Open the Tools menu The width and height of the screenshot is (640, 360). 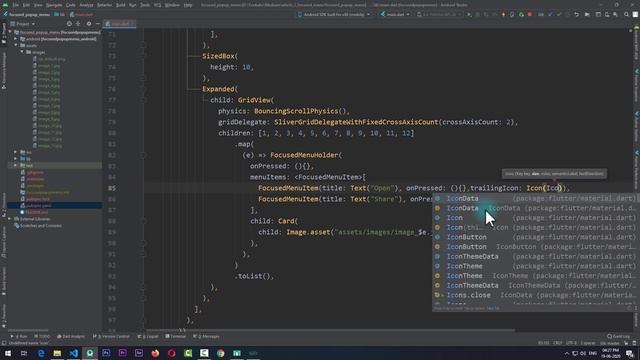[145, 5]
